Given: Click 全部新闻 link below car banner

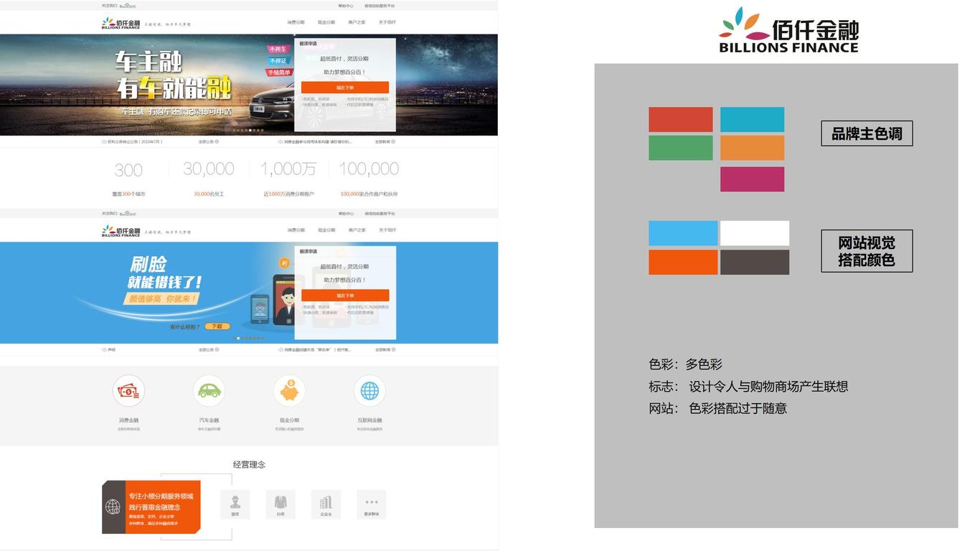Looking at the screenshot, I should (x=385, y=142).
